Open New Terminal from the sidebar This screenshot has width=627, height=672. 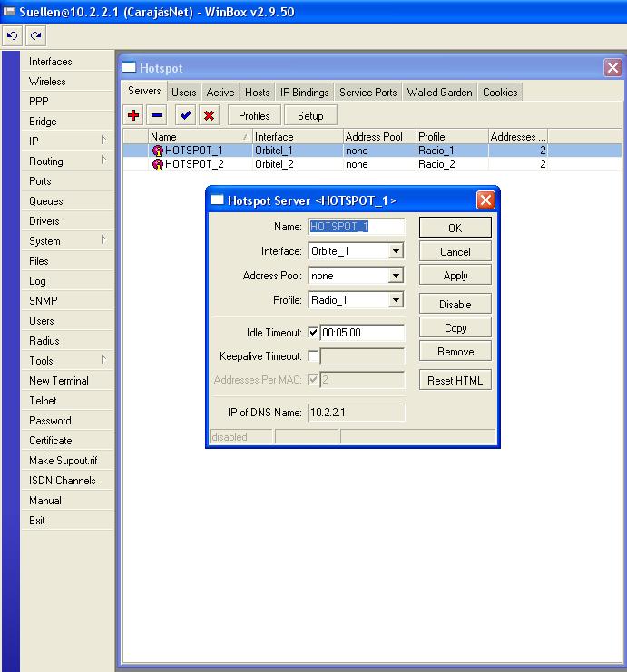67,381
